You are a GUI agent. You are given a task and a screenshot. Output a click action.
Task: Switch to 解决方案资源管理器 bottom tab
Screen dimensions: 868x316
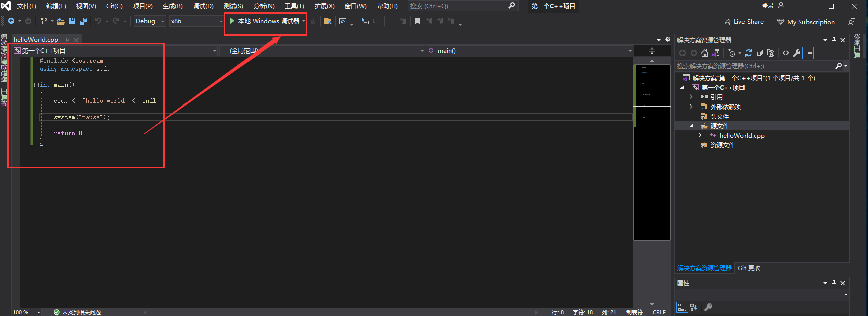704,268
